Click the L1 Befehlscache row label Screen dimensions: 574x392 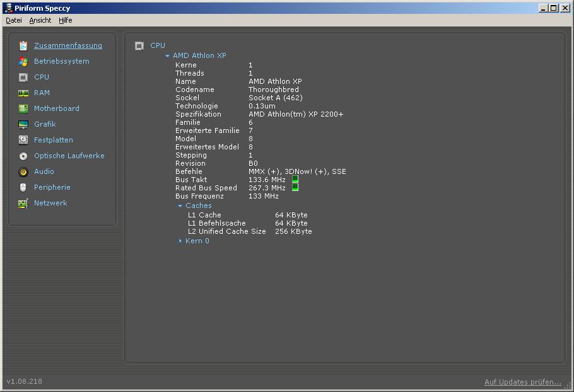pos(217,223)
